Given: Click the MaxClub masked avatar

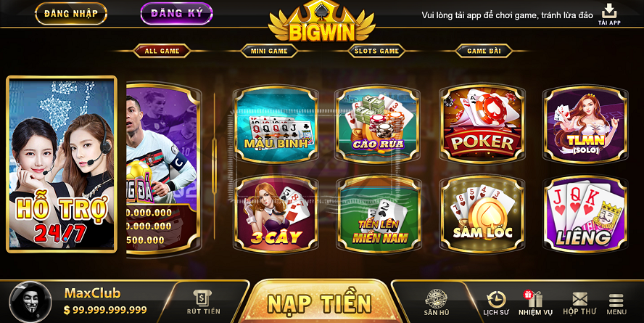Looking at the screenshot, I should click(30, 302).
